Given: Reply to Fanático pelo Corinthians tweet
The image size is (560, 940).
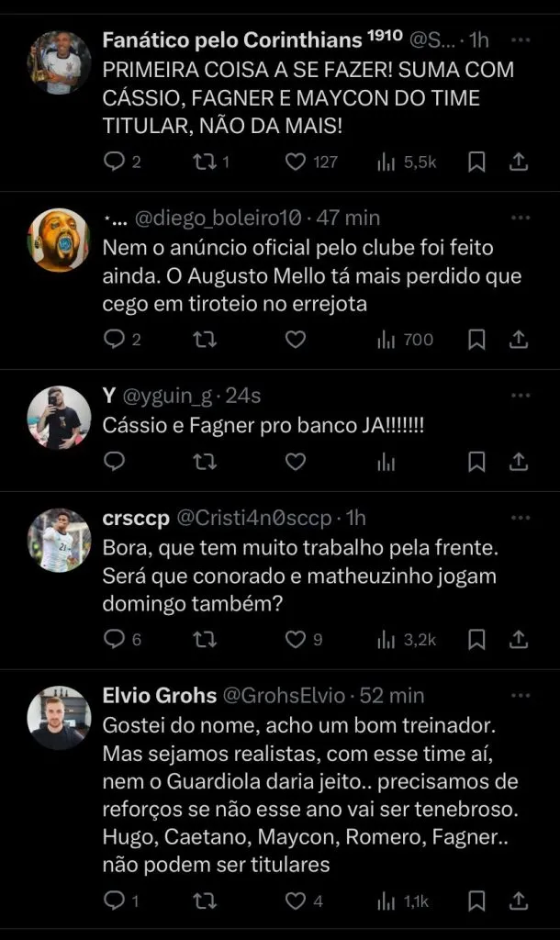Looking at the screenshot, I should [115, 162].
